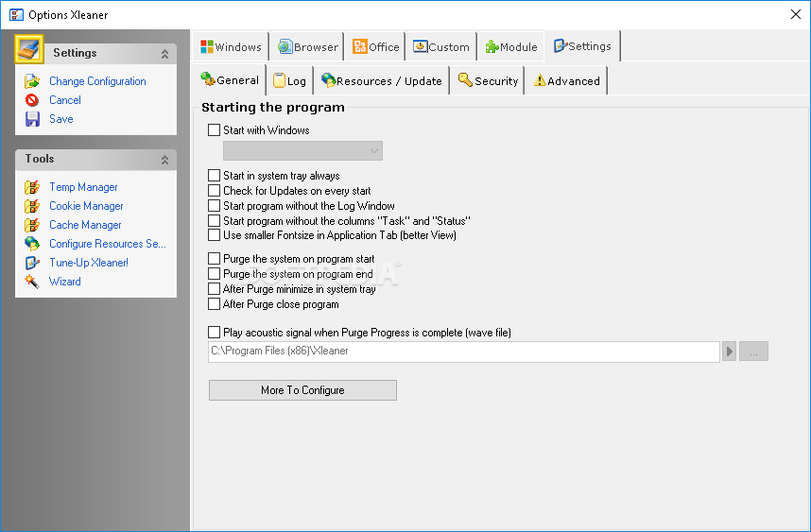The height and width of the screenshot is (532, 811).
Task: Click the floppy disk Save icon
Action: pos(32,119)
